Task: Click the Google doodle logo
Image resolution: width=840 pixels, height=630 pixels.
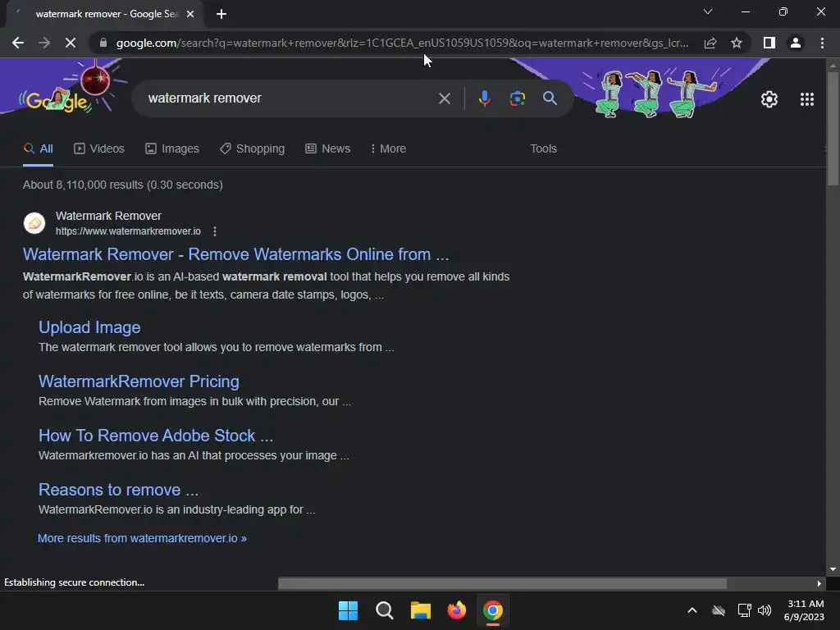Action: pyautogui.click(x=57, y=100)
